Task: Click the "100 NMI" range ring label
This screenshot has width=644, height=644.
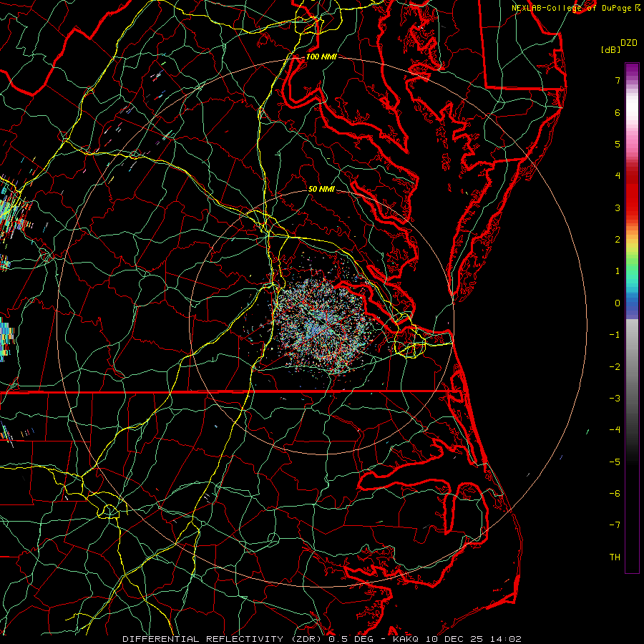Action: click(321, 57)
